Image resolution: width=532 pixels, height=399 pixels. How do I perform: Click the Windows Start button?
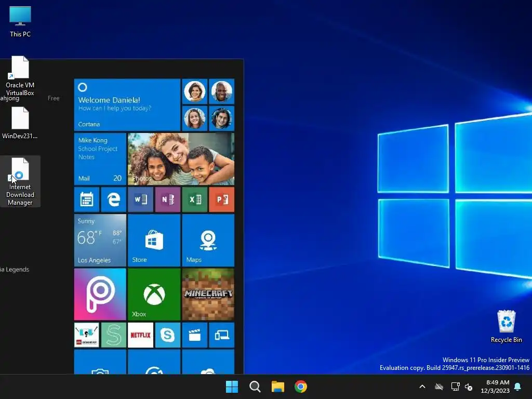[x=232, y=387]
